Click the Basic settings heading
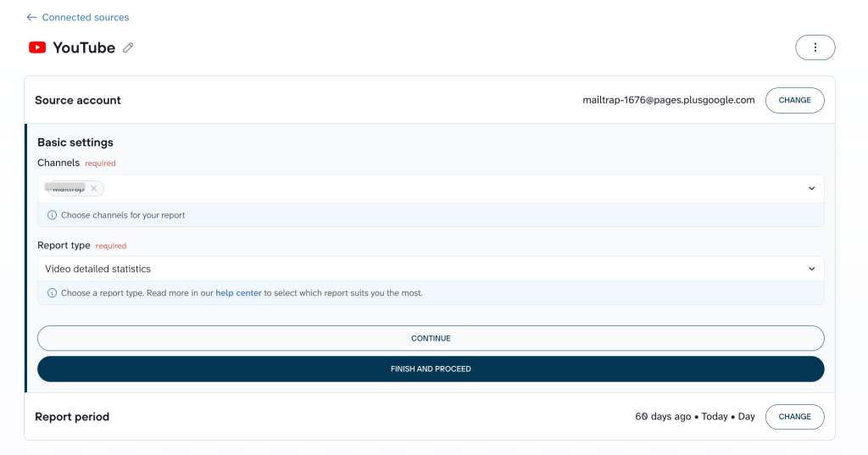Viewport: 868px width, 455px height. coord(75,142)
